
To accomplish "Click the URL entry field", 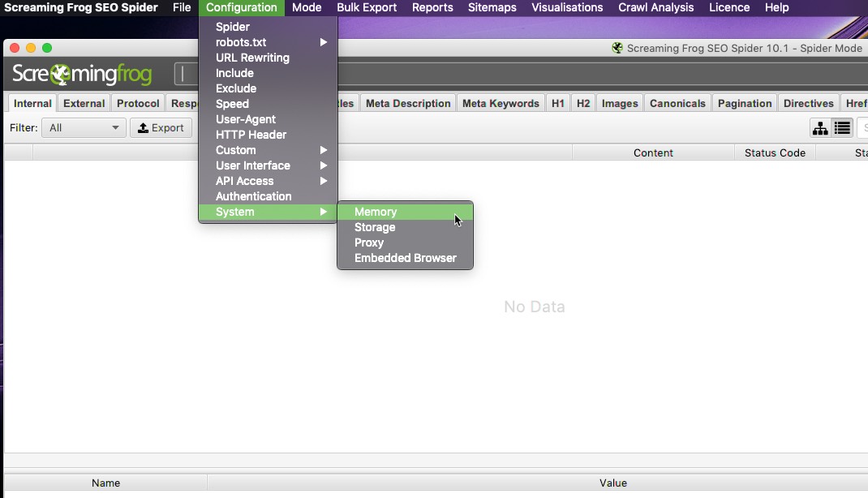I will tap(187, 75).
